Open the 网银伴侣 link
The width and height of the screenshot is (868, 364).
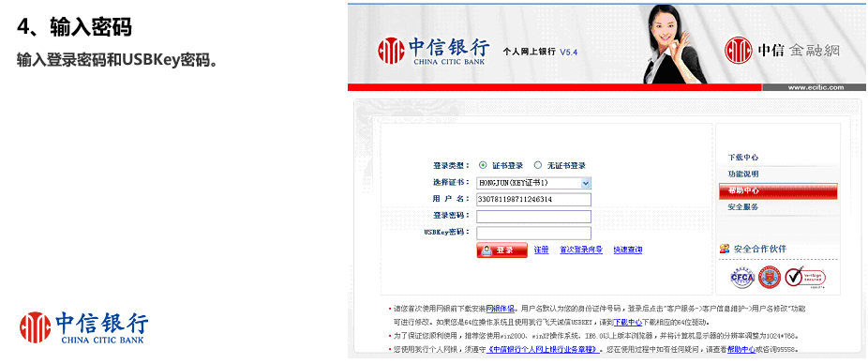click(501, 309)
